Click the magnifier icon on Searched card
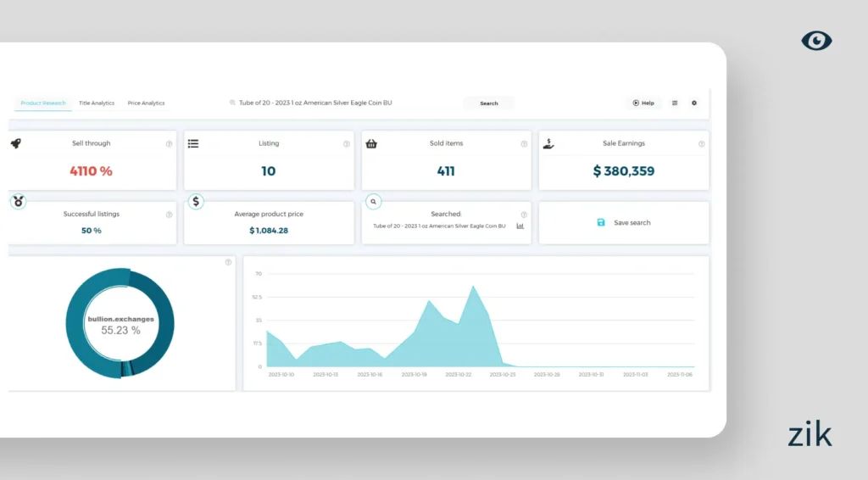 [373, 202]
